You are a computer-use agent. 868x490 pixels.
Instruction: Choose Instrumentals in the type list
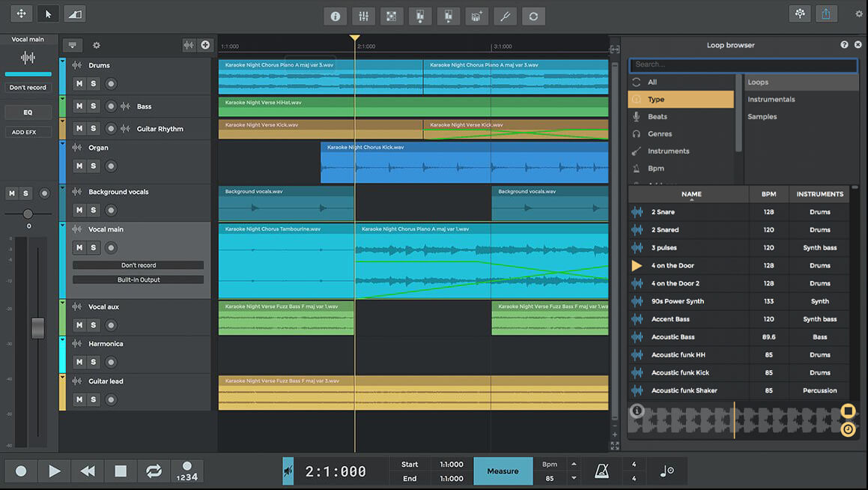pos(771,100)
